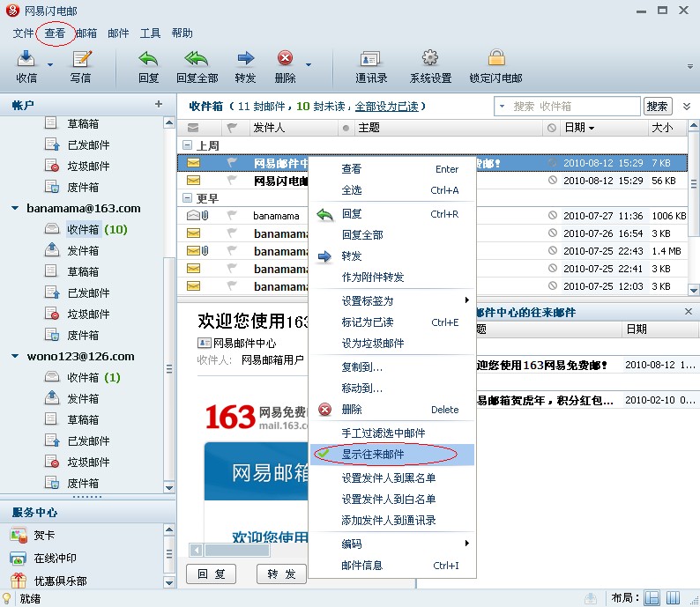Screen dimensions: 700x607
Task: Click the message list vertical scrollbar thumb
Action: point(693,183)
